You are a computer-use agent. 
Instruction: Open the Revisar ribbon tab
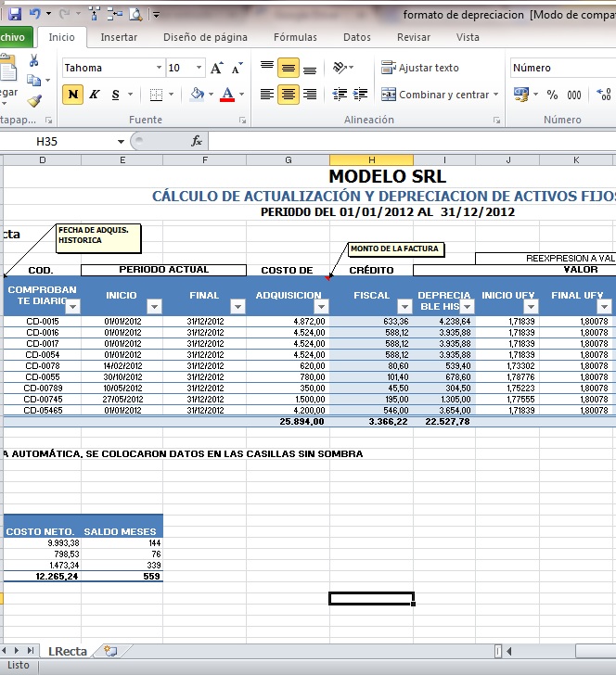414,37
